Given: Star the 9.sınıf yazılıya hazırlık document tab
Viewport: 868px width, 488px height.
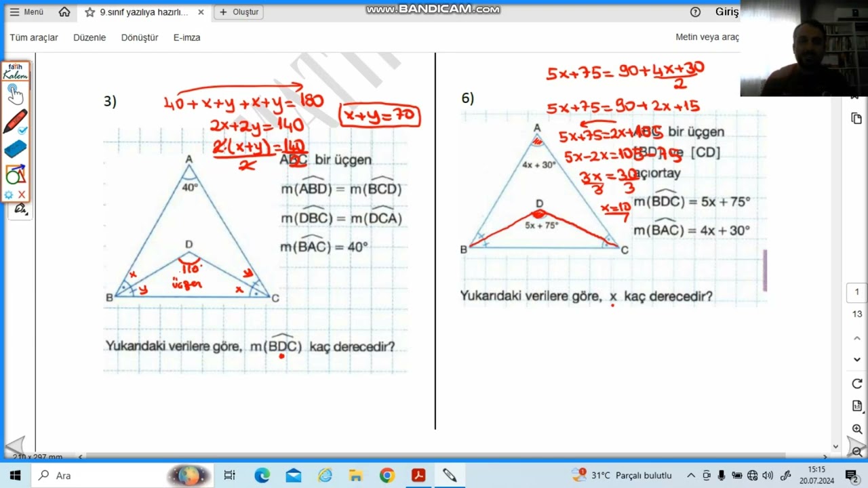Looking at the screenshot, I should (90, 12).
